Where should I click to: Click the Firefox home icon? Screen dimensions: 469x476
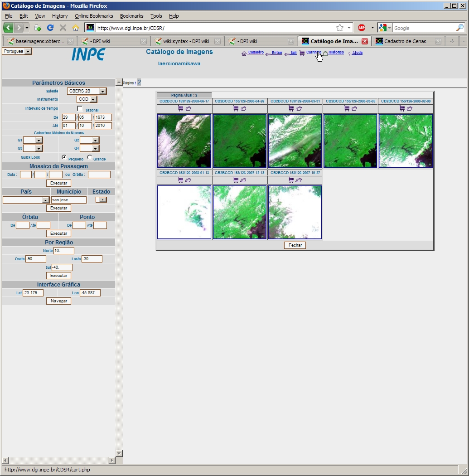[76, 28]
